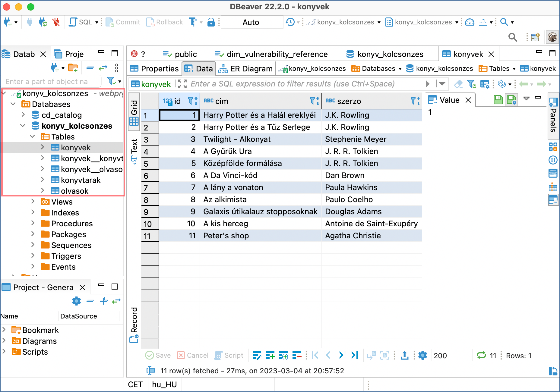Click the custom filter settings icon
Screen dimensions: 560x392
point(485,84)
